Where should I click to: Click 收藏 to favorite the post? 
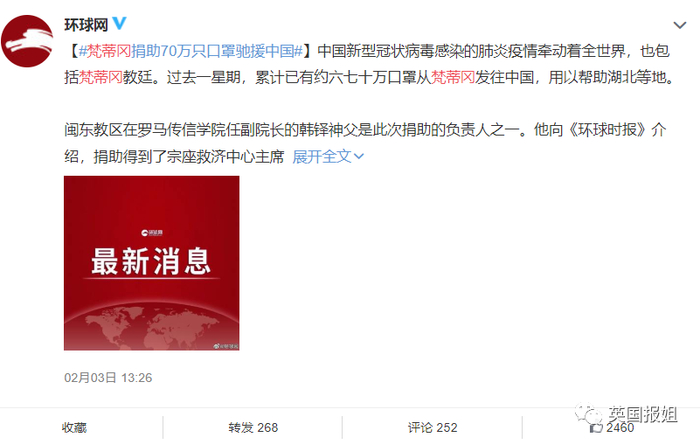[x=74, y=428]
